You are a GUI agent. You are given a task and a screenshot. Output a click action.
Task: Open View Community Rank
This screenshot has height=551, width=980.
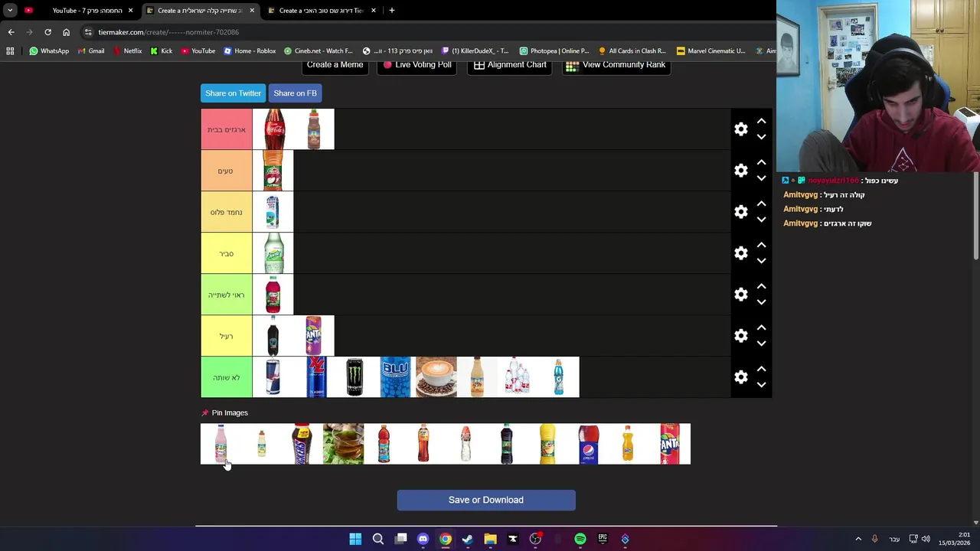[616, 65]
